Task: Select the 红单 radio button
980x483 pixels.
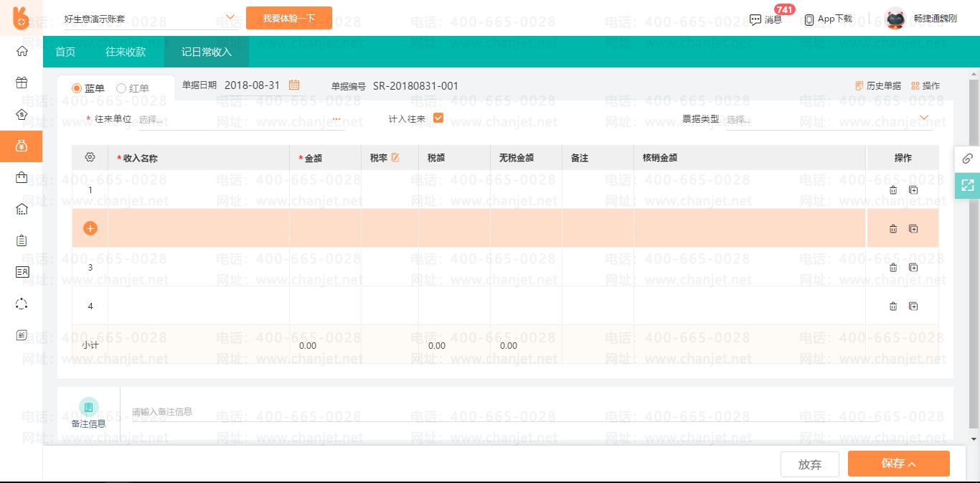Action: coord(121,88)
